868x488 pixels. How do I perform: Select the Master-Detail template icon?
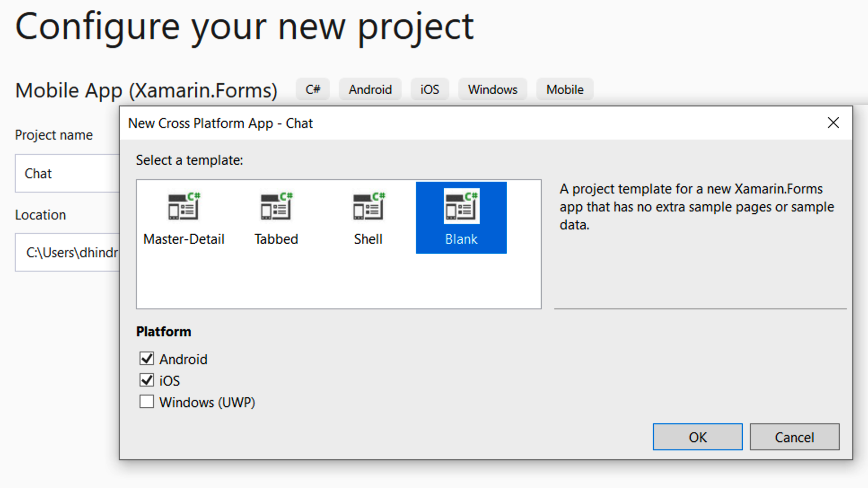point(184,206)
